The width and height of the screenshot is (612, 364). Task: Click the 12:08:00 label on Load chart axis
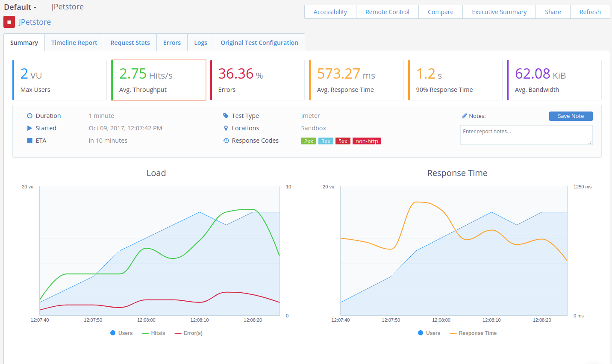(x=146, y=320)
